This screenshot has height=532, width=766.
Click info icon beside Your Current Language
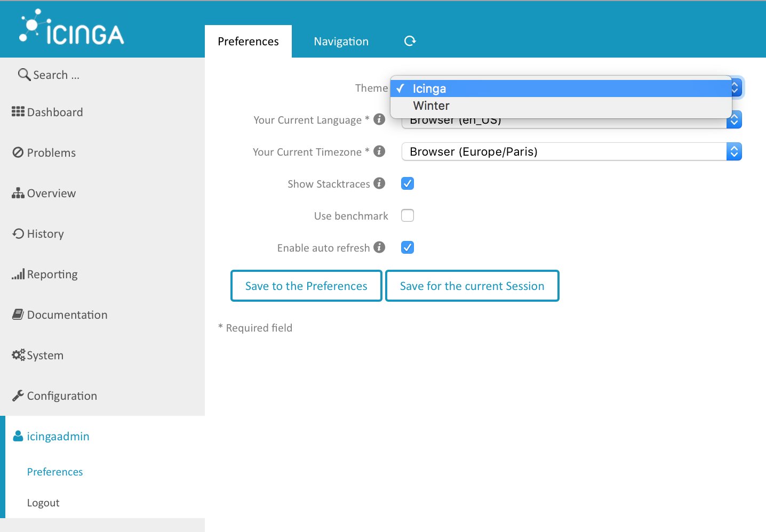click(x=379, y=119)
